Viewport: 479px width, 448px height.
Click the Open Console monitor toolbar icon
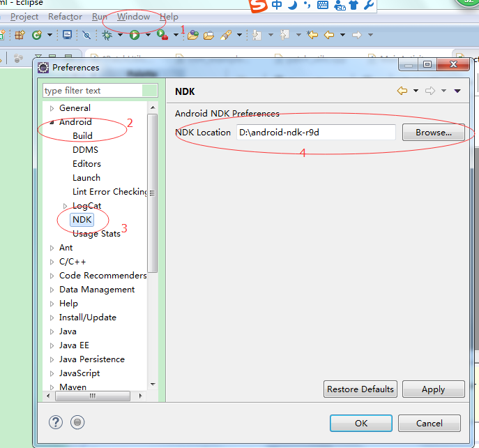(67, 35)
